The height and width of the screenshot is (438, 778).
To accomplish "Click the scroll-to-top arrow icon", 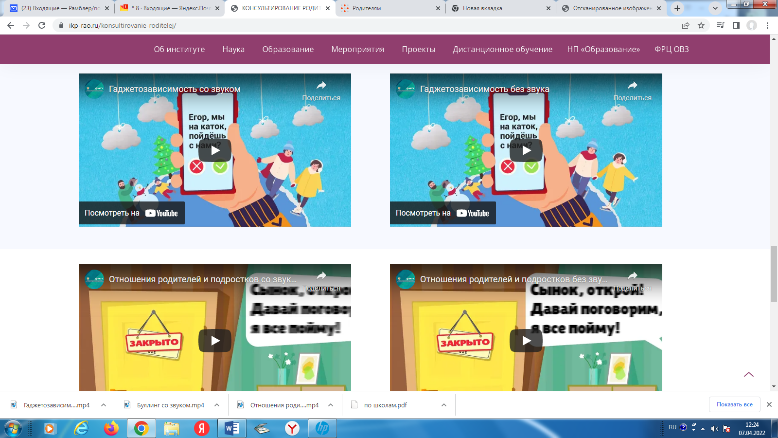I will pos(749,374).
